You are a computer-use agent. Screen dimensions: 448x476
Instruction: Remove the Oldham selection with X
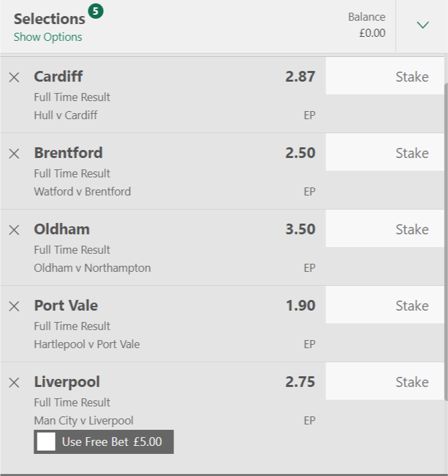[14, 230]
